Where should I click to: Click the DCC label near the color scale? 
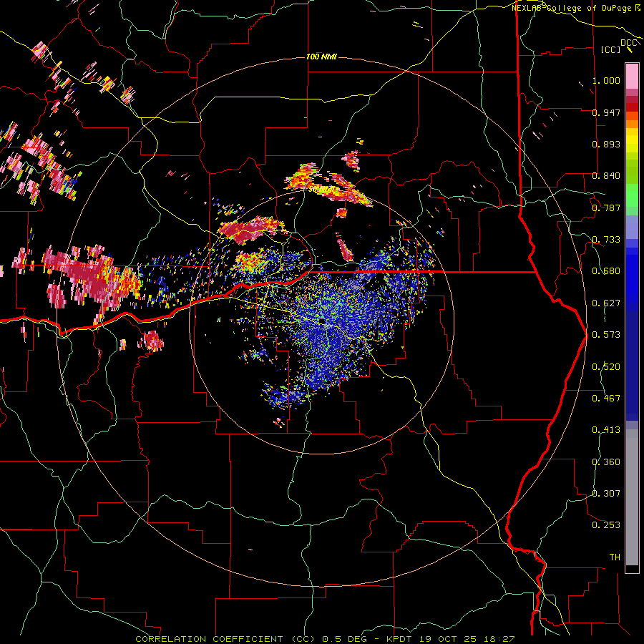pyautogui.click(x=628, y=43)
